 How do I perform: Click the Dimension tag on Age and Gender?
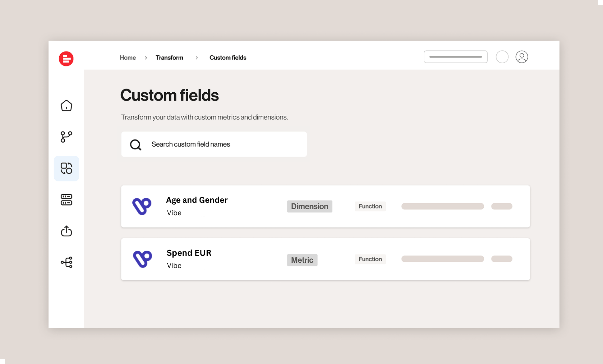tap(309, 206)
